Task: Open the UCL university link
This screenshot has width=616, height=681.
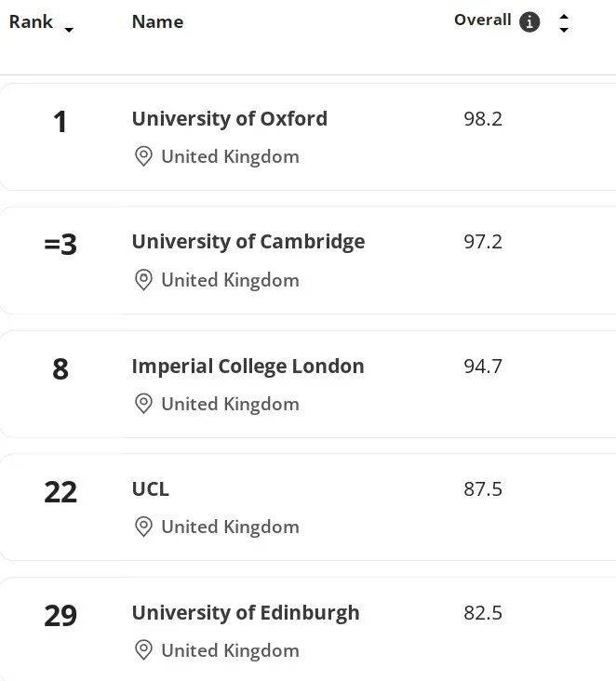Action: pyautogui.click(x=150, y=488)
